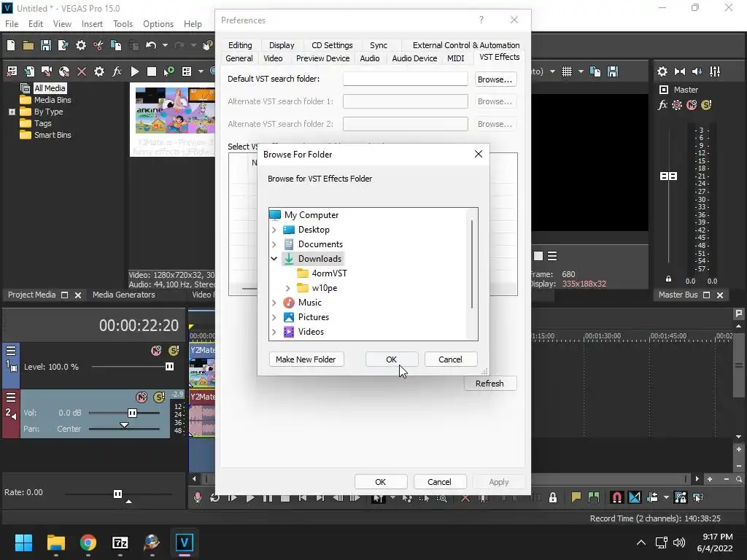Click Remove unused media icon in Project Media
Screen dimensions: 747x560
click(12, 71)
